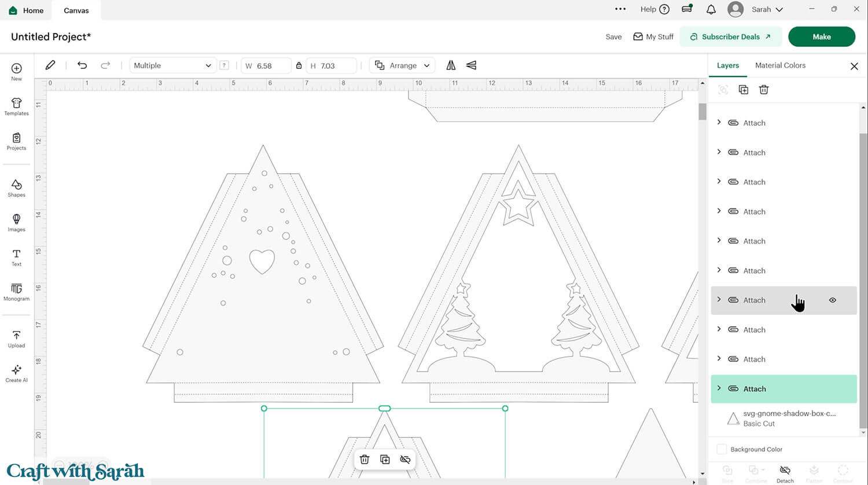This screenshot has width=868, height=485.
Task: Open the Arrange dropdown
Action: [403, 65]
